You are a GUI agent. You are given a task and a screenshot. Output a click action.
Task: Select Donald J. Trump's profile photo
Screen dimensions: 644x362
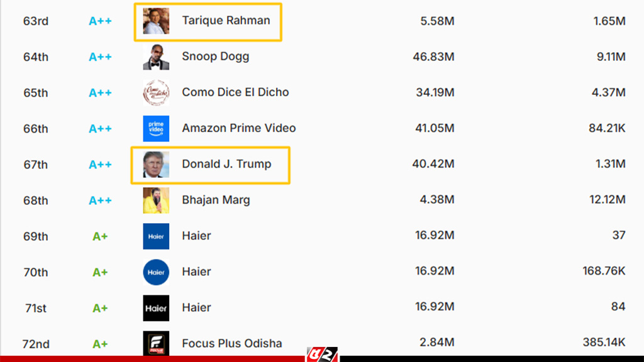tap(155, 165)
